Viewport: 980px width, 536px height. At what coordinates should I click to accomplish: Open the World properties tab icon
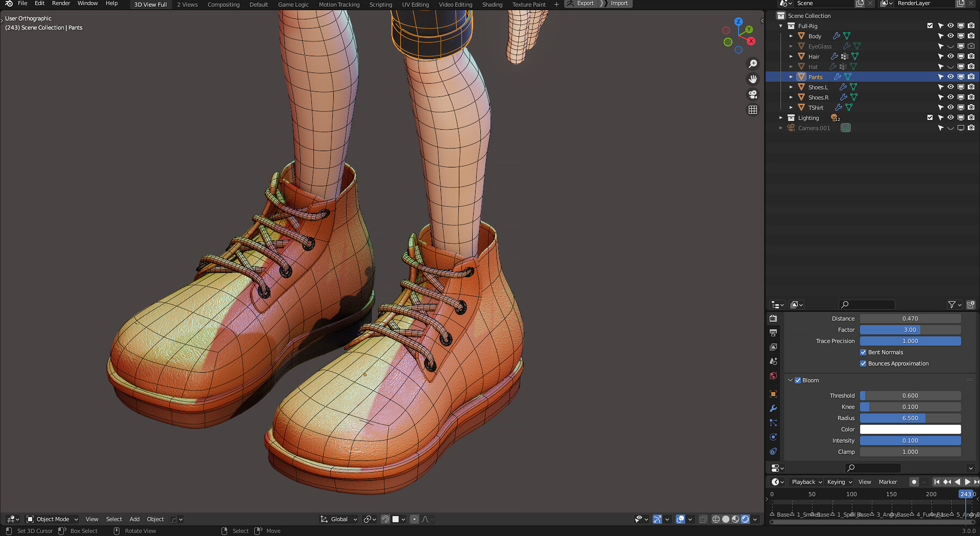[773, 376]
